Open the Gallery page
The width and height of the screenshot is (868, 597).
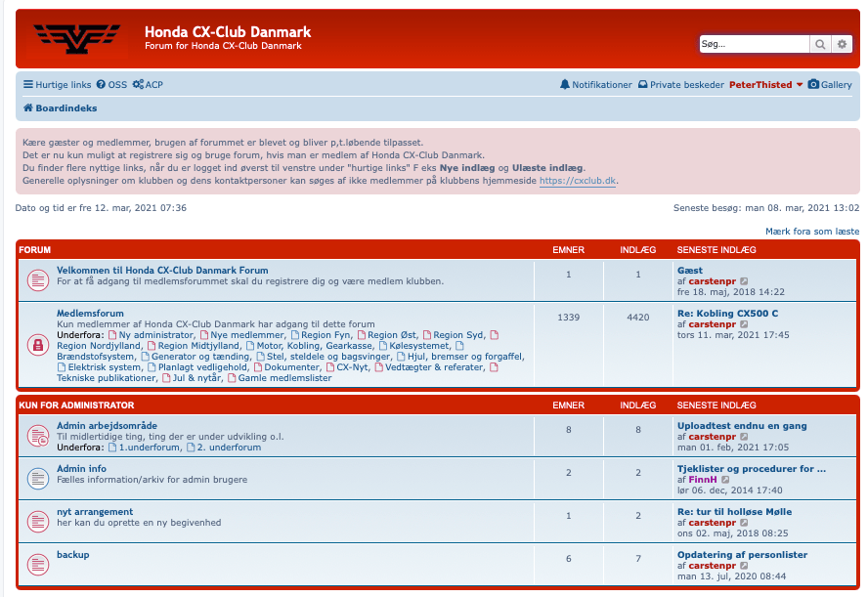tap(830, 85)
